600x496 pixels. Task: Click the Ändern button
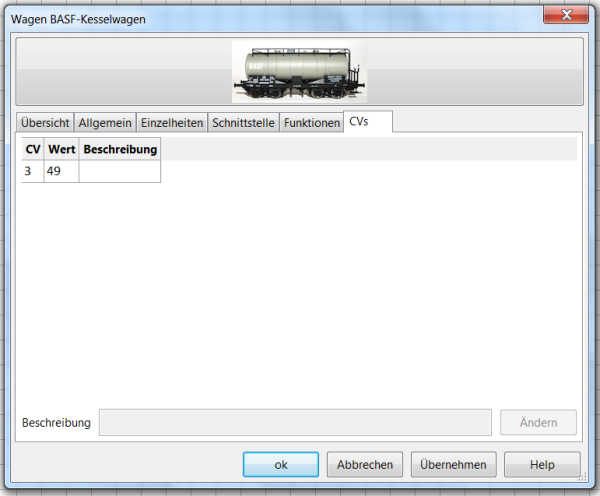[538, 423]
